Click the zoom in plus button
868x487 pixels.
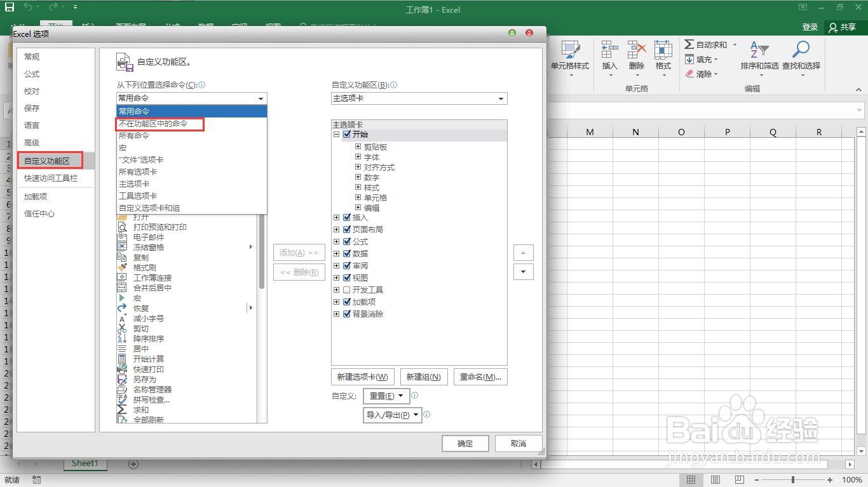pyautogui.click(x=830, y=480)
